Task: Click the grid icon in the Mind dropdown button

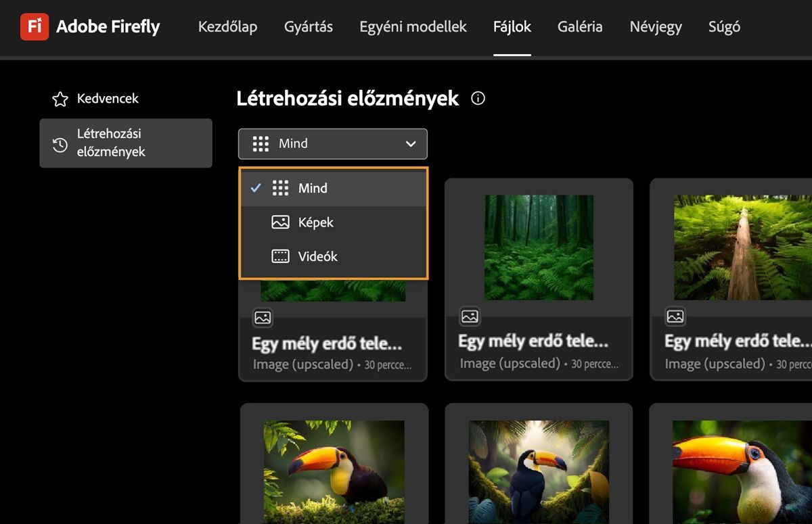Action: click(261, 143)
